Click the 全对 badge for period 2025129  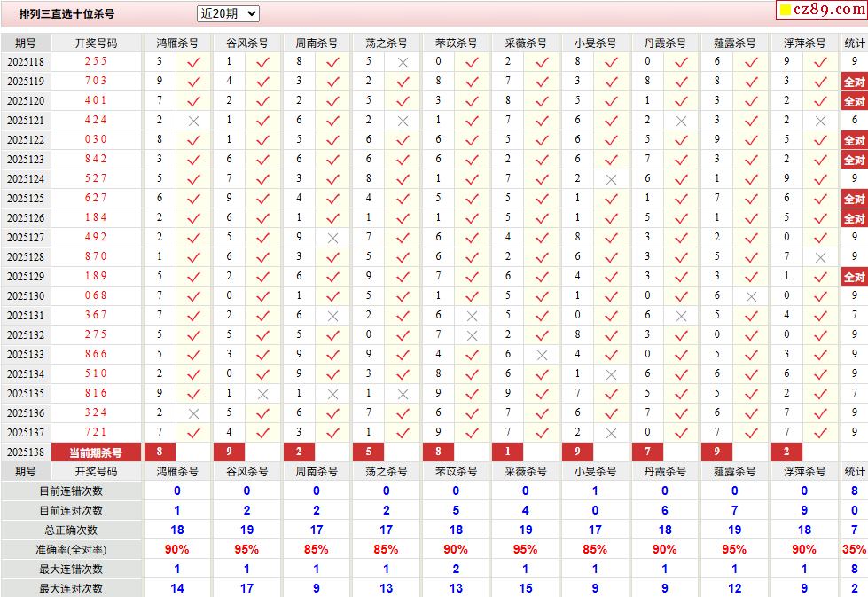click(x=854, y=277)
